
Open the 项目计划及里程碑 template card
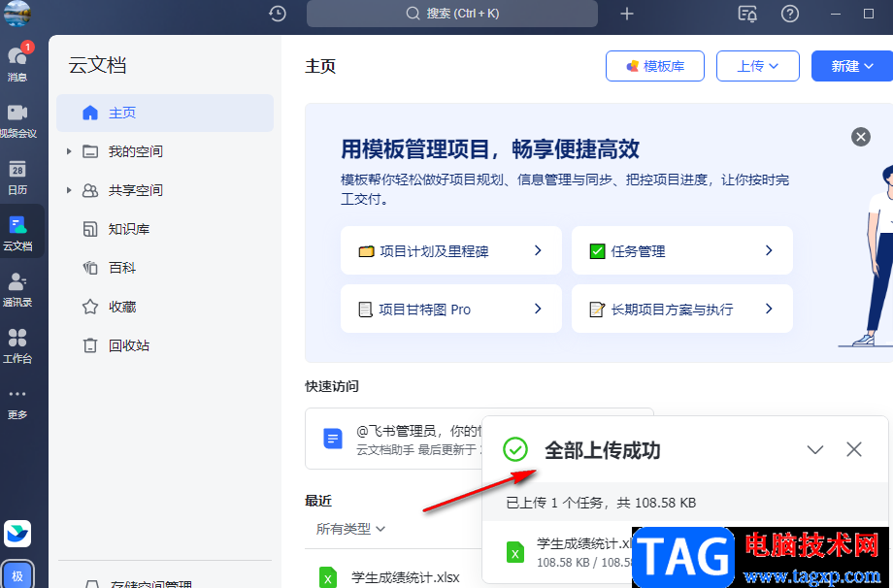point(451,250)
